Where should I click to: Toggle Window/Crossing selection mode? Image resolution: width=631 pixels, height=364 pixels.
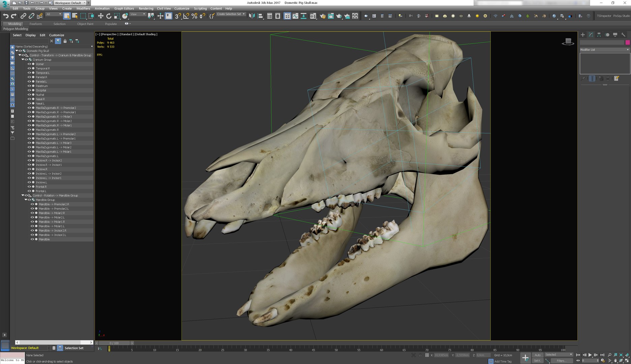coord(91,16)
